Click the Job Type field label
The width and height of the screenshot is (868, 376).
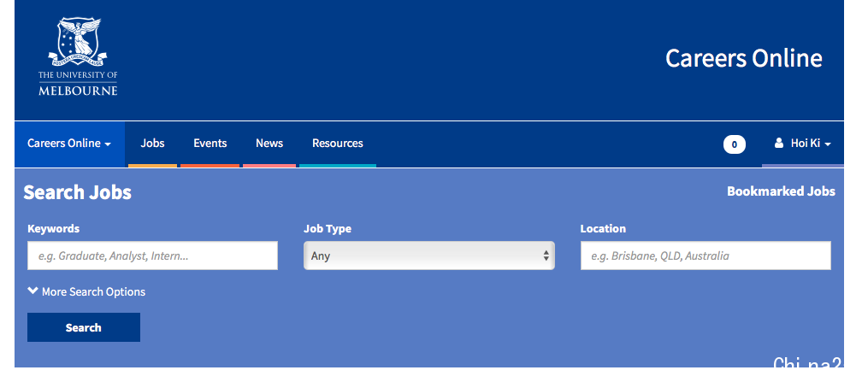(328, 228)
